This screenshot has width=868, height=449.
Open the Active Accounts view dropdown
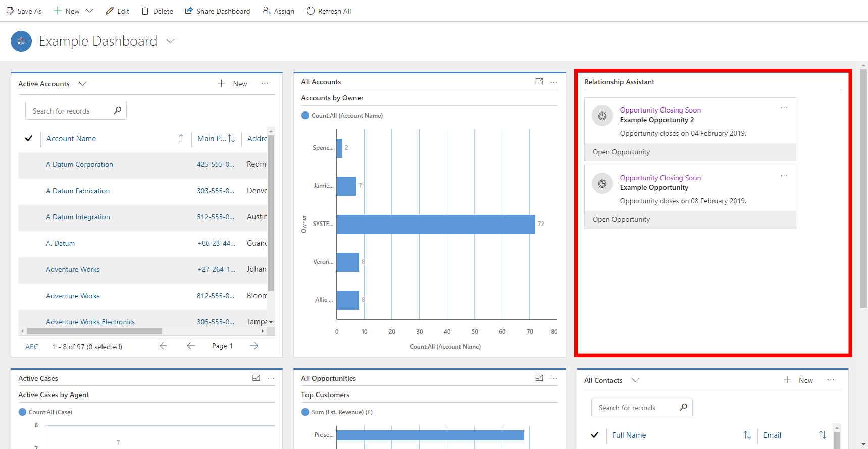pyautogui.click(x=83, y=84)
